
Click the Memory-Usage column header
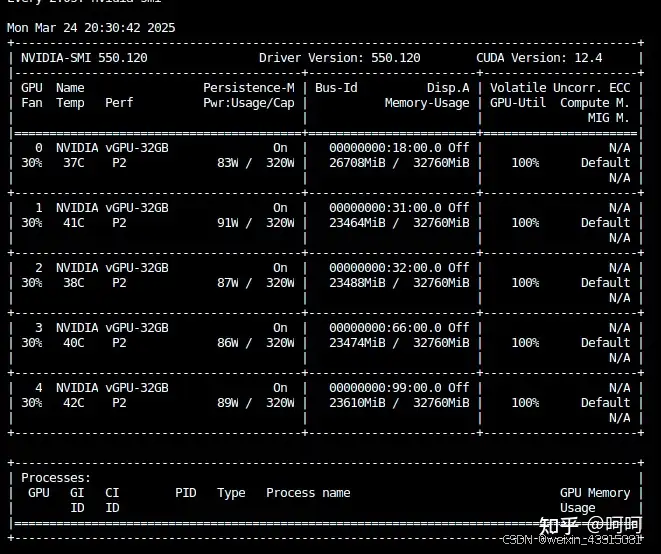point(427,103)
